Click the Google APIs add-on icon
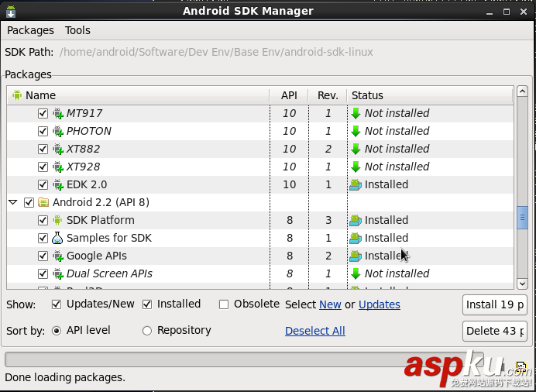The height and width of the screenshot is (392, 536). [58, 256]
